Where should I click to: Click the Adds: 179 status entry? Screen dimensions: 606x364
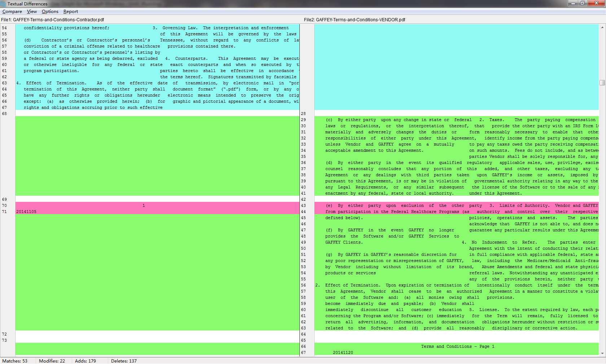click(x=85, y=361)
